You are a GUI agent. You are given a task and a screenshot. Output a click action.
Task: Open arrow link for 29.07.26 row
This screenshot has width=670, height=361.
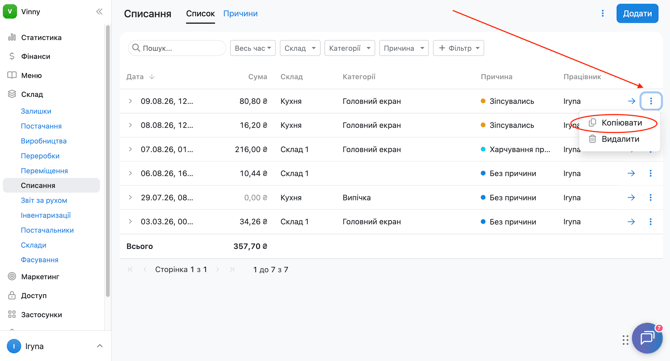pos(631,198)
